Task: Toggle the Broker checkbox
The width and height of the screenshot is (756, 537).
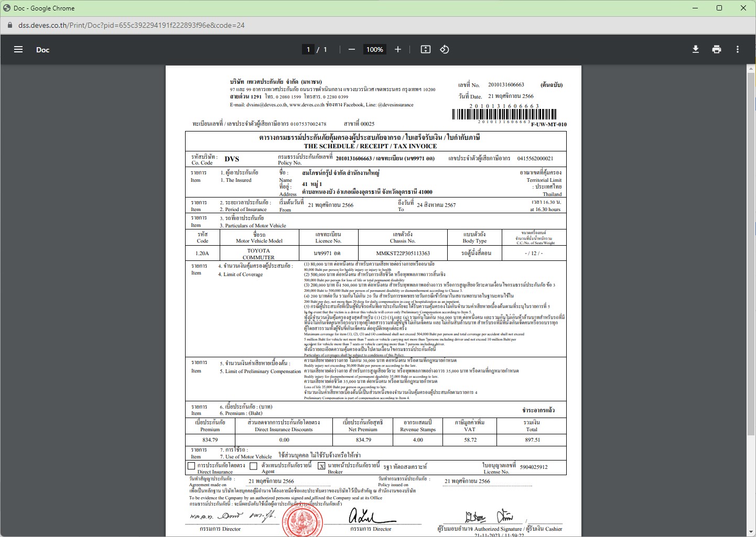Action: 322,466
